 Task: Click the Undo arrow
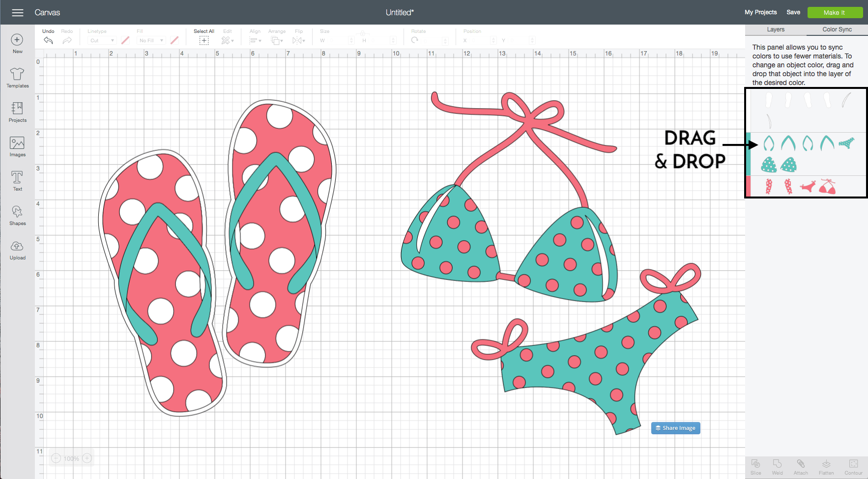click(48, 40)
